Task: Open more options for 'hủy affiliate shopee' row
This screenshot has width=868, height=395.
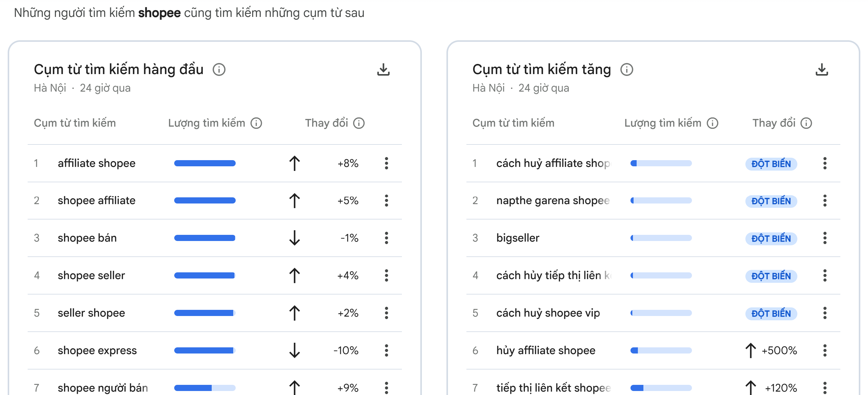Action: (x=825, y=350)
